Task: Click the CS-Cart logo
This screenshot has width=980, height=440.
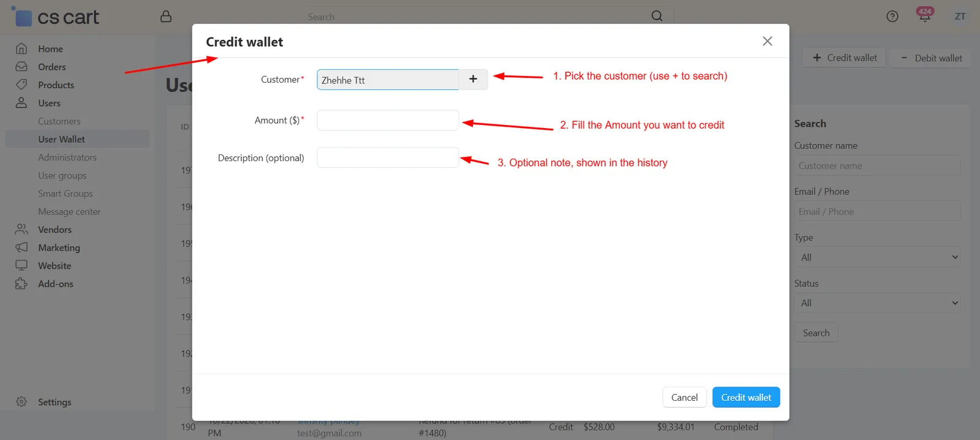Action: pyautogui.click(x=55, y=17)
